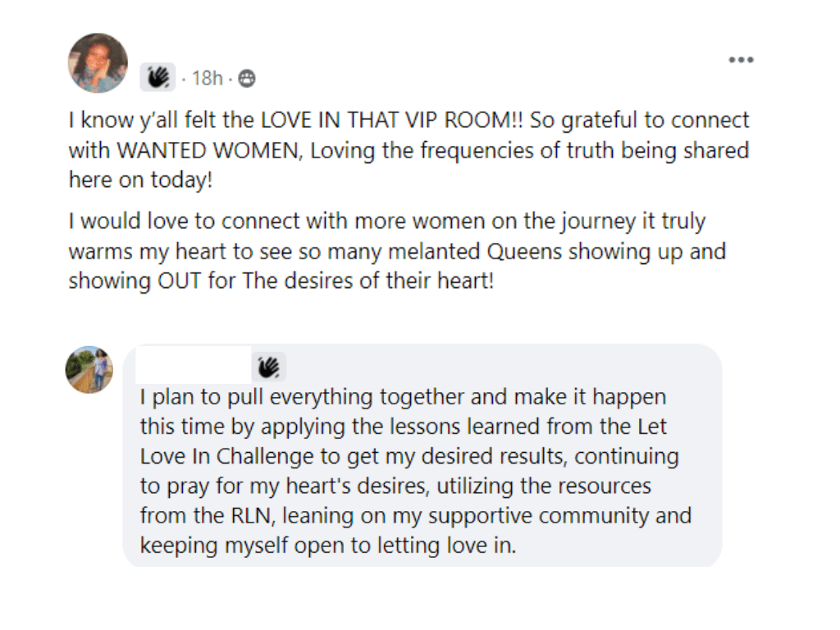This screenshot has height=630, width=840.
Task: Click the 18h post timestamp
Action: [207, 79]
